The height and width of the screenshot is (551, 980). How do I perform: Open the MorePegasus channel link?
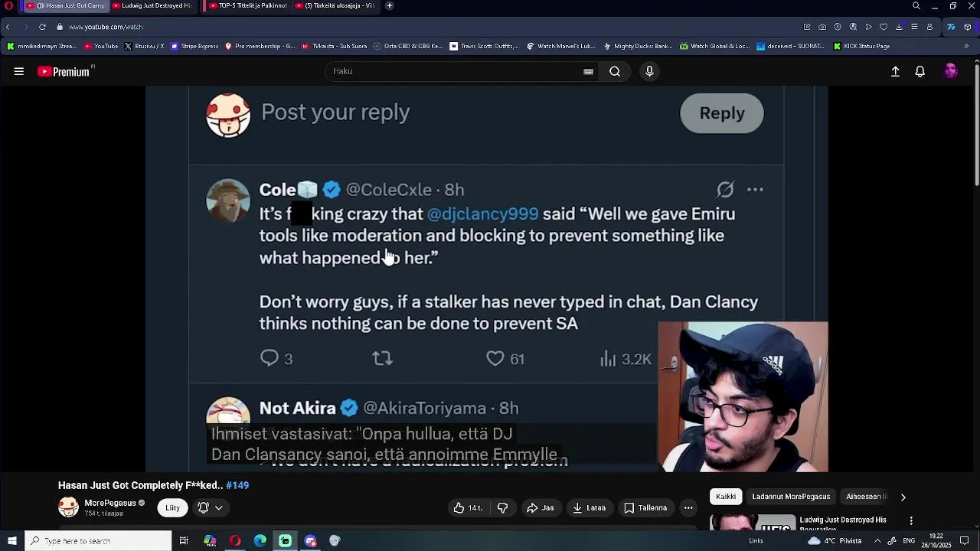coord(110,503)
